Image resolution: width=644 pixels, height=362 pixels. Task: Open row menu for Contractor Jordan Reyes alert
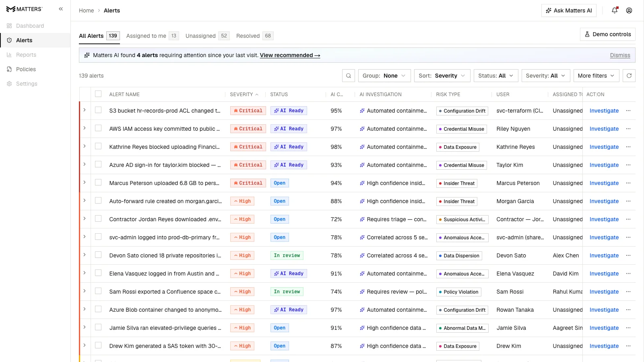pos(628,219)
